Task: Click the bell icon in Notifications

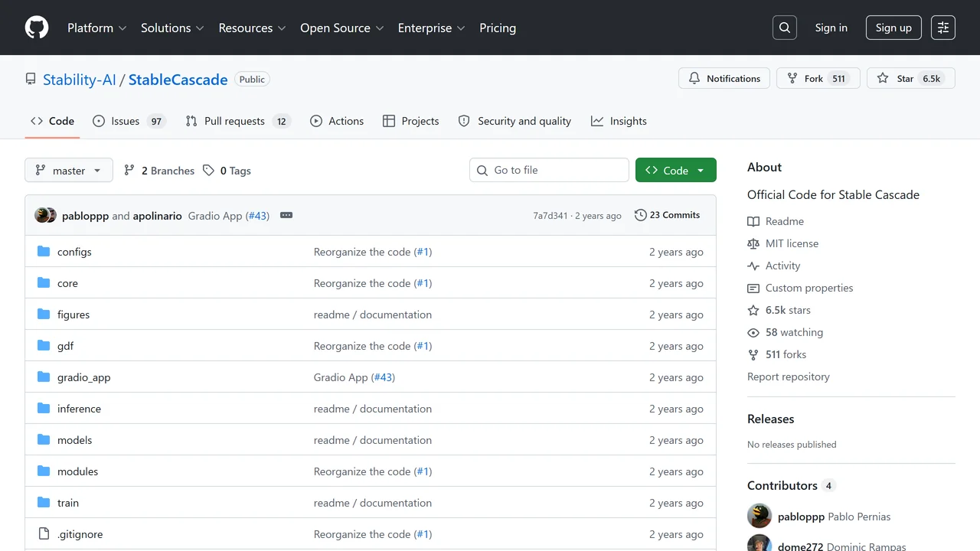Action: (694, 79)
